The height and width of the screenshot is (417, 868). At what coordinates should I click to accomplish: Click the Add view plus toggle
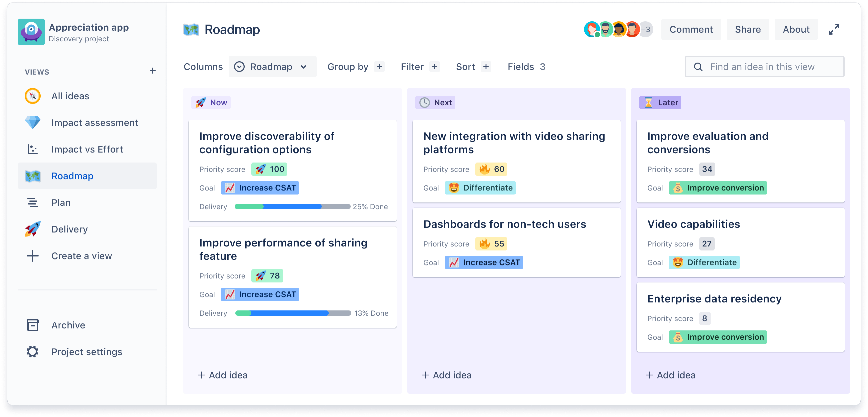[153, 71]
